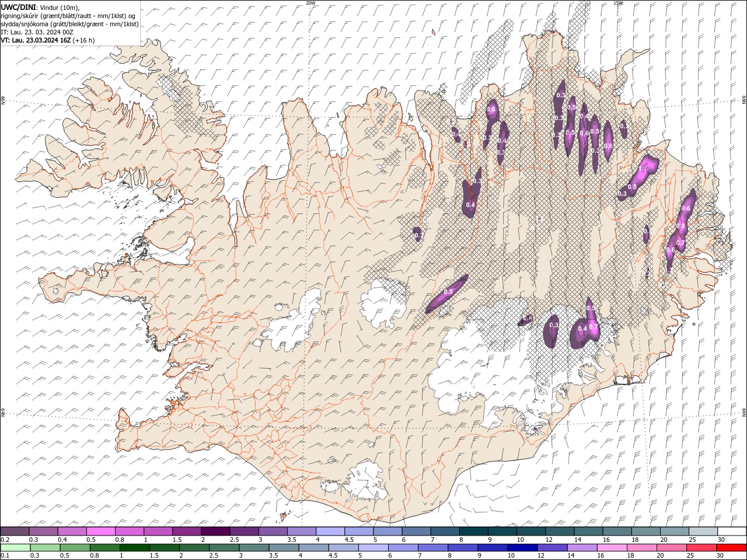This screenshot has height=560, width=747.
Task: Pick dark purple top swatch between 2 and 2.5
Action: pyautogui.click(x=215, y=531)
